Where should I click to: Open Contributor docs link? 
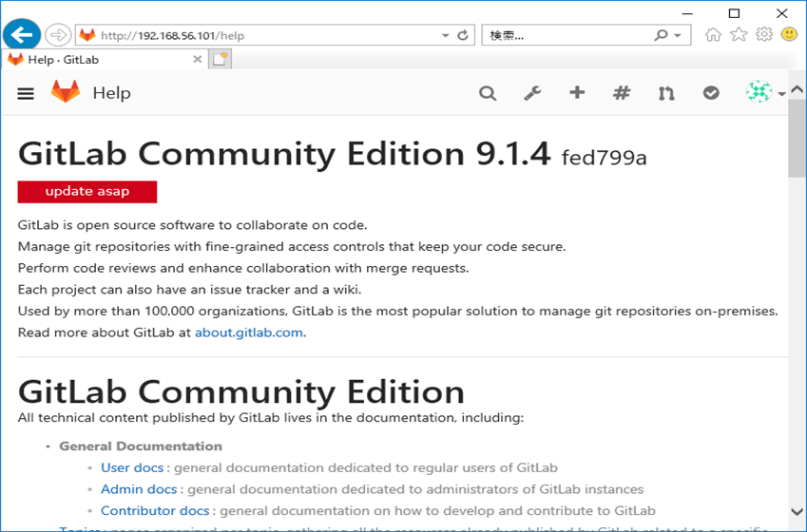(x=155, y=511)
